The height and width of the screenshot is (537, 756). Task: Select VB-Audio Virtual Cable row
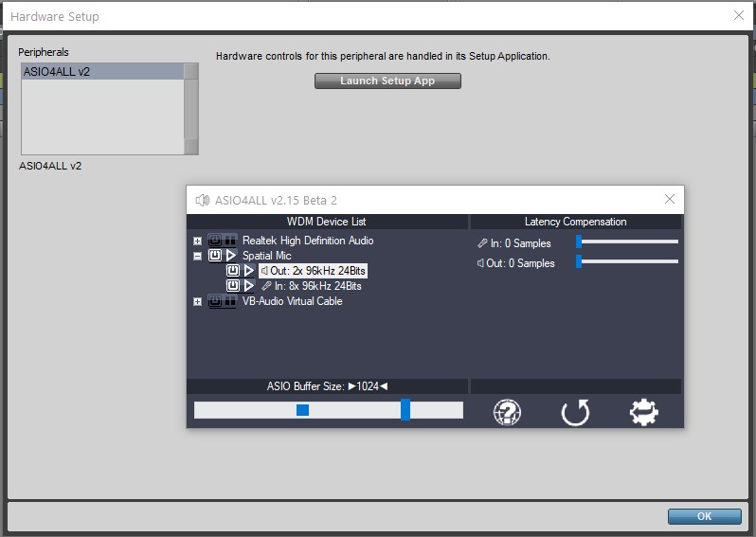click(292, 301)
